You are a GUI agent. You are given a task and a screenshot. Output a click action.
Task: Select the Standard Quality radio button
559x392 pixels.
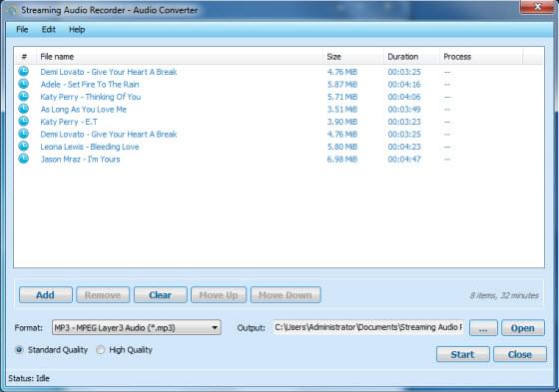coord(19,350)
